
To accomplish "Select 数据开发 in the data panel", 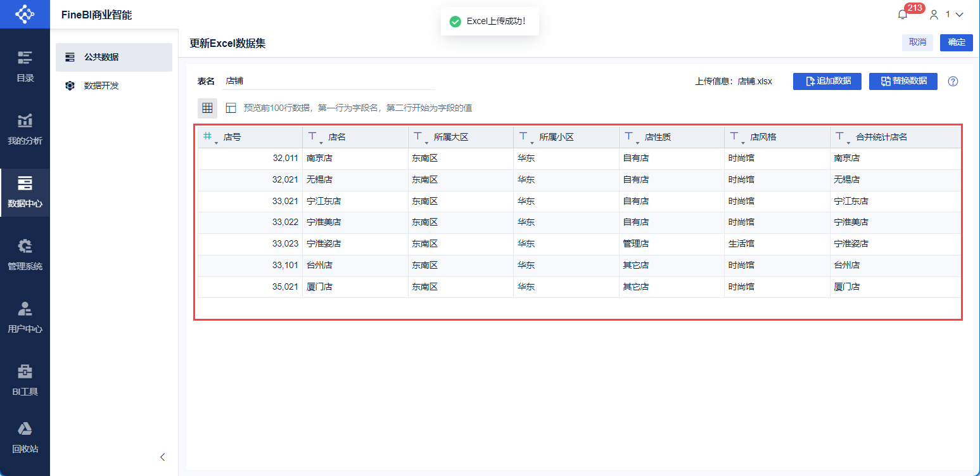I will (x=114, y=86).
